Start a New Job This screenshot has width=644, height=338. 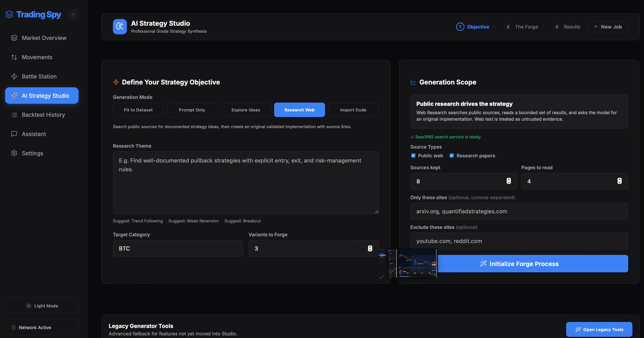608,27
